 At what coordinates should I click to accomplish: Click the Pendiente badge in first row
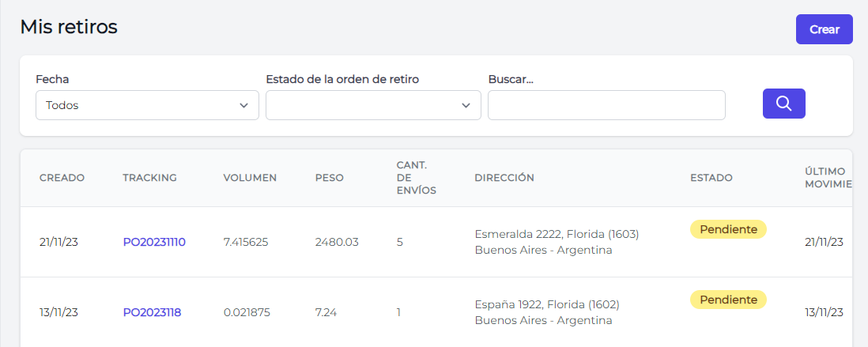(728, 229)
